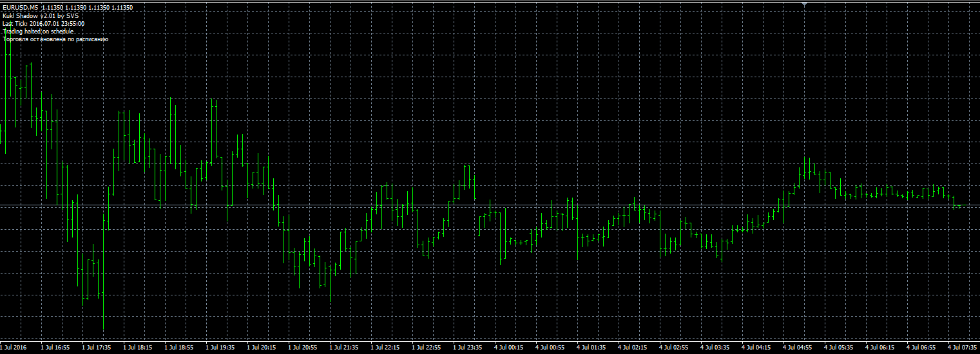Screen dimensions: 980x354
Task: Select the '4 Jul 05:35' time axis label
Action: tap(838, 348)
